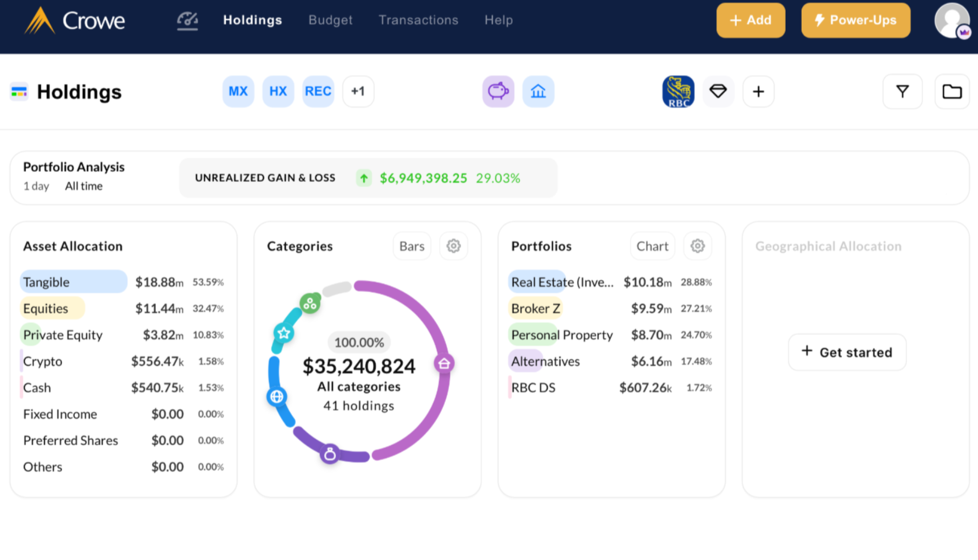Screen dimensions: 978x560
Task: Click Get started for Geographical Allocation
Action: [x=847, y=352]
